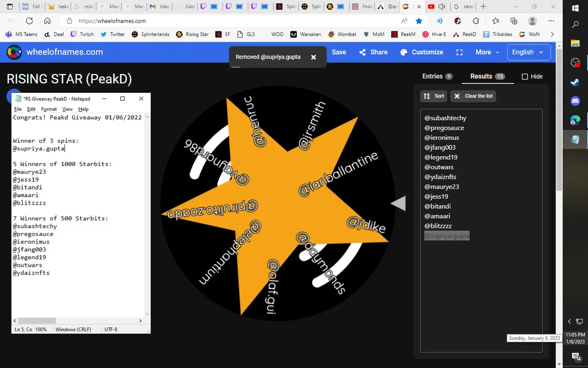Open the Notepad File menu
This screenshot has height=368, width=588.
[18, 109]
